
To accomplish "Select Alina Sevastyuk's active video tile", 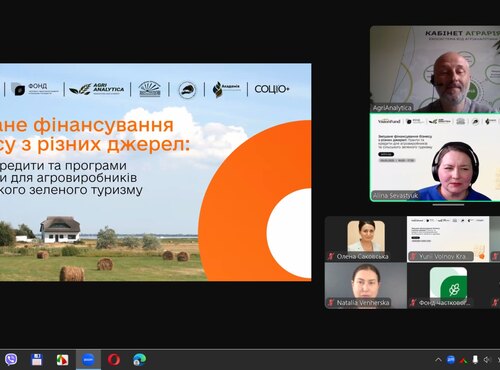I will [x=435, y=157].
